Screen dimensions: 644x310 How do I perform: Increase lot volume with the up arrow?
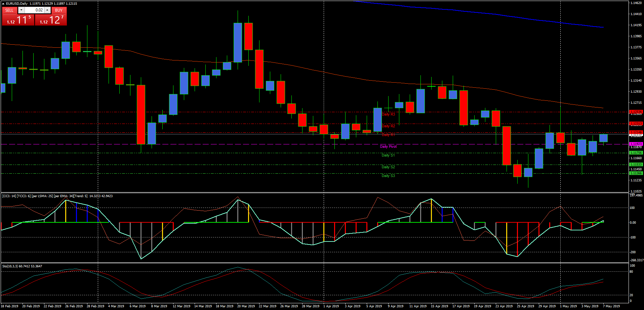[x=47, y=10]
